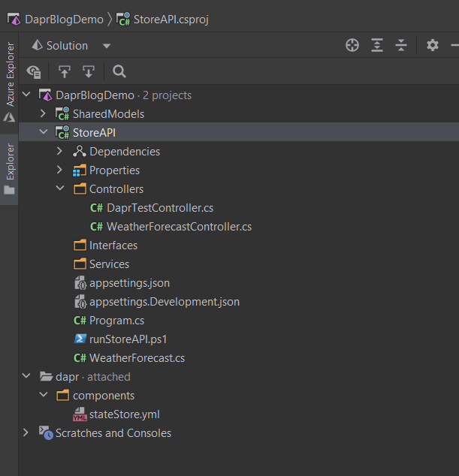Select the Dependencies node
The image size is (459, 476).
(x=239, y=152)
